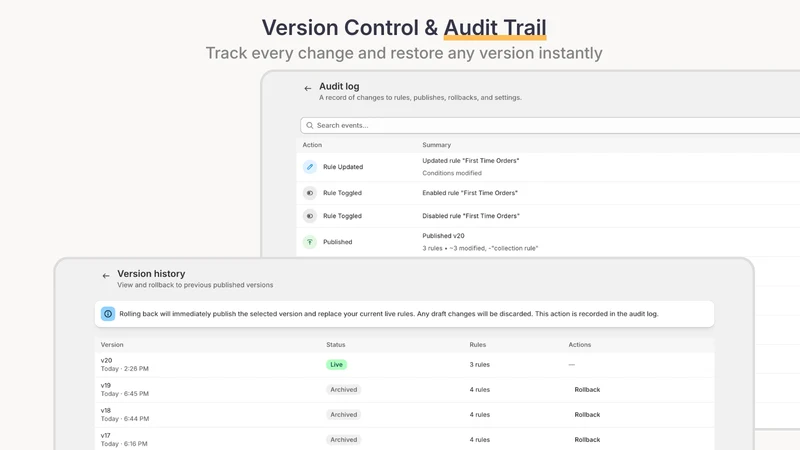Click '4 rules' in v18 row

(480, 414)
